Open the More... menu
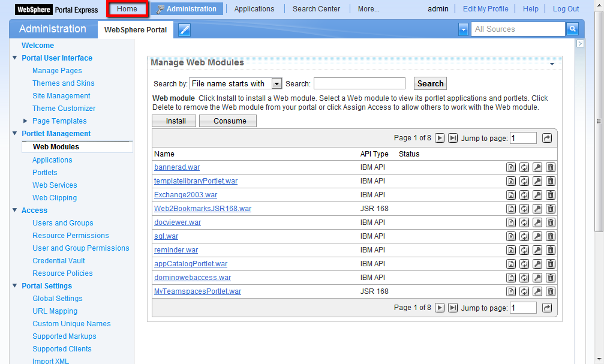The width and height of the screenshot is (604, 364). pos(369,9)
